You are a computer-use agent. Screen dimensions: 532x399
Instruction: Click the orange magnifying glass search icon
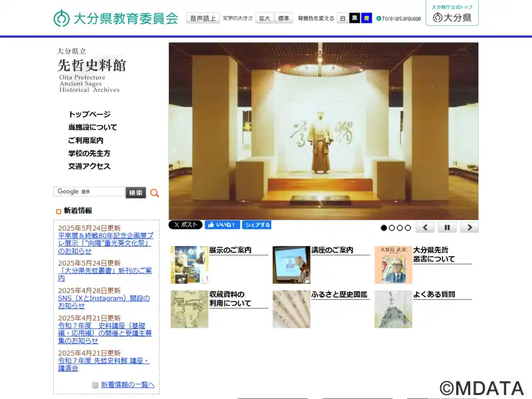click(x=154, y=193)
